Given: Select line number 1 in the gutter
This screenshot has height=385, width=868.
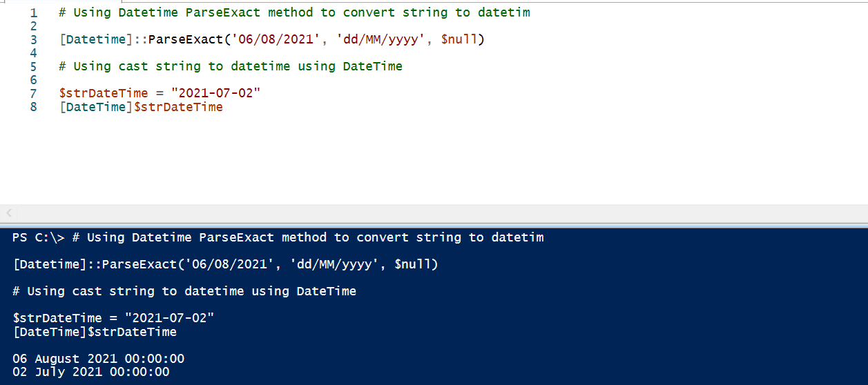Looking at the screenshot, I should point(34,12).
